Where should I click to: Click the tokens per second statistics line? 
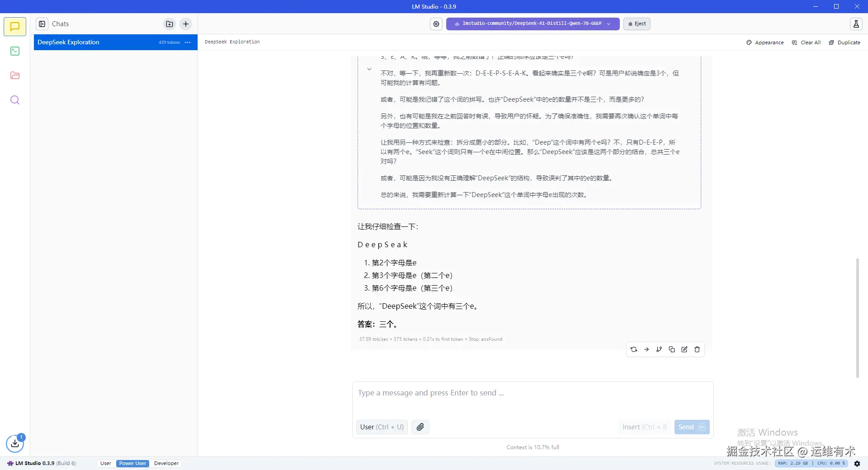point(430,339)
